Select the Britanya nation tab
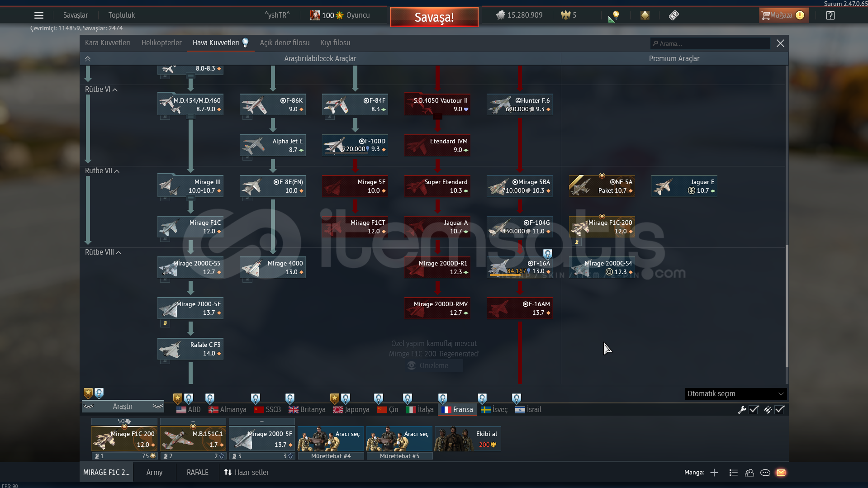This screenshot has width=868, height=488. [307, 409]
